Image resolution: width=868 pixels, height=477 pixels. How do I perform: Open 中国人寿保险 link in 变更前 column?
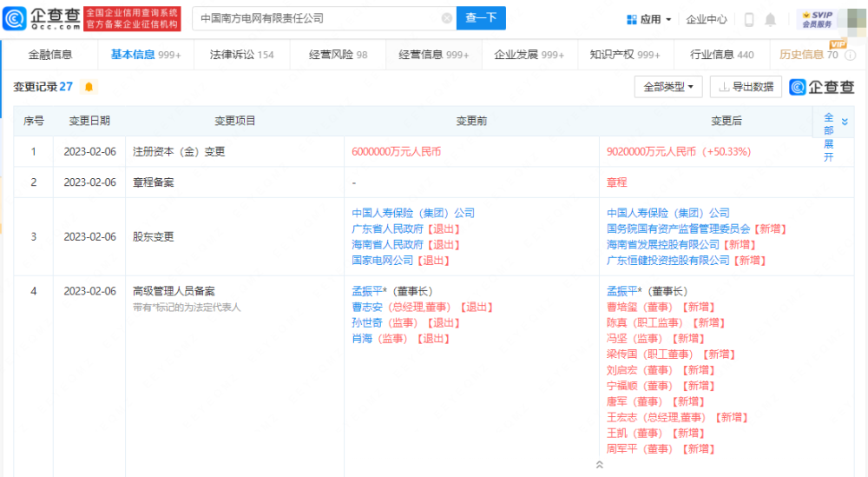[413, 213]
